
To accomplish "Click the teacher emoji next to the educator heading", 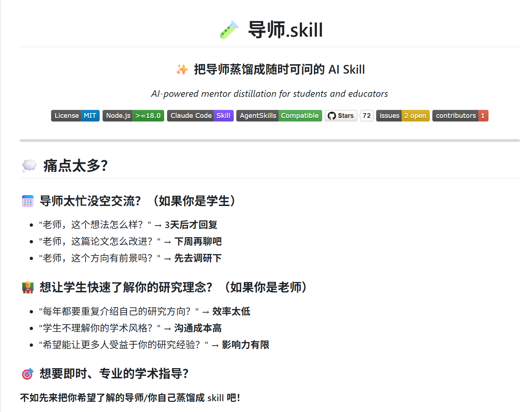I will pos(28,287).
